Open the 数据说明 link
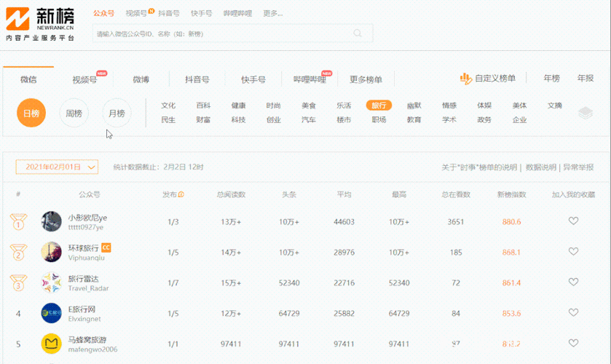611x364 pixels. (541, 167)
